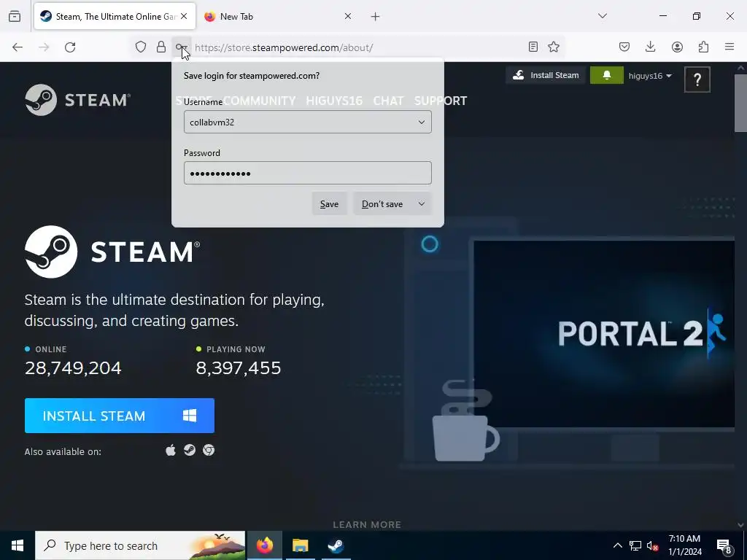Click Install Steam button in header
The width and height of the screenshot is (747, 560).
[546, 75]
